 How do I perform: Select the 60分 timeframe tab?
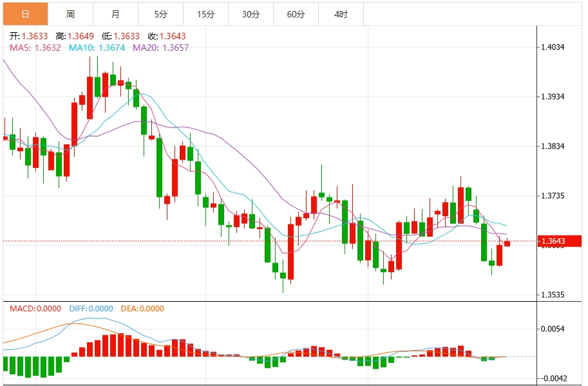(296, 14)
